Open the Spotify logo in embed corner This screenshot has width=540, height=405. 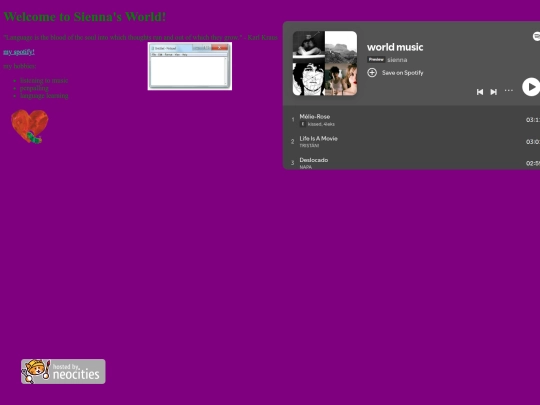(536, 36)
